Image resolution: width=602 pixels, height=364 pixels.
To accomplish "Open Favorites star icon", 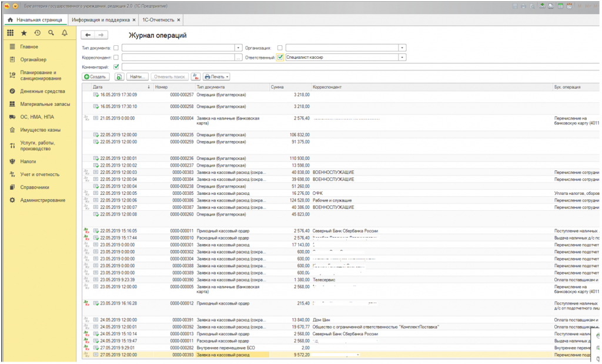I will pos(24,33).
